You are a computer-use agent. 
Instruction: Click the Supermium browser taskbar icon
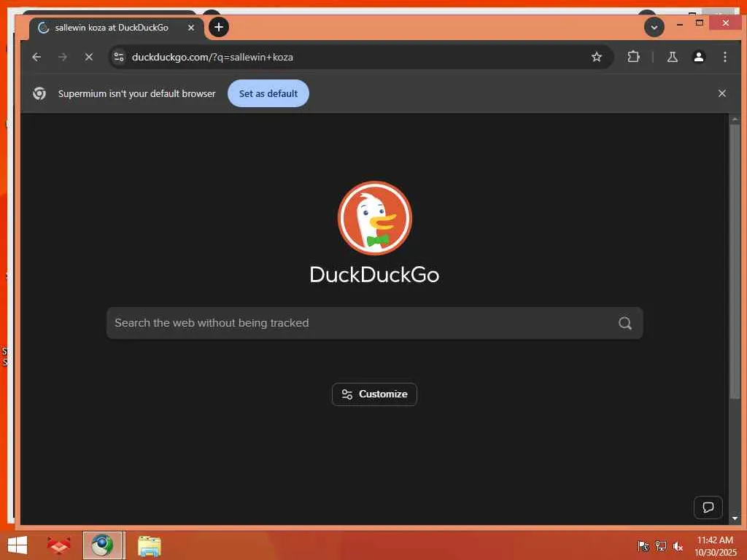[x=103, y=545]
